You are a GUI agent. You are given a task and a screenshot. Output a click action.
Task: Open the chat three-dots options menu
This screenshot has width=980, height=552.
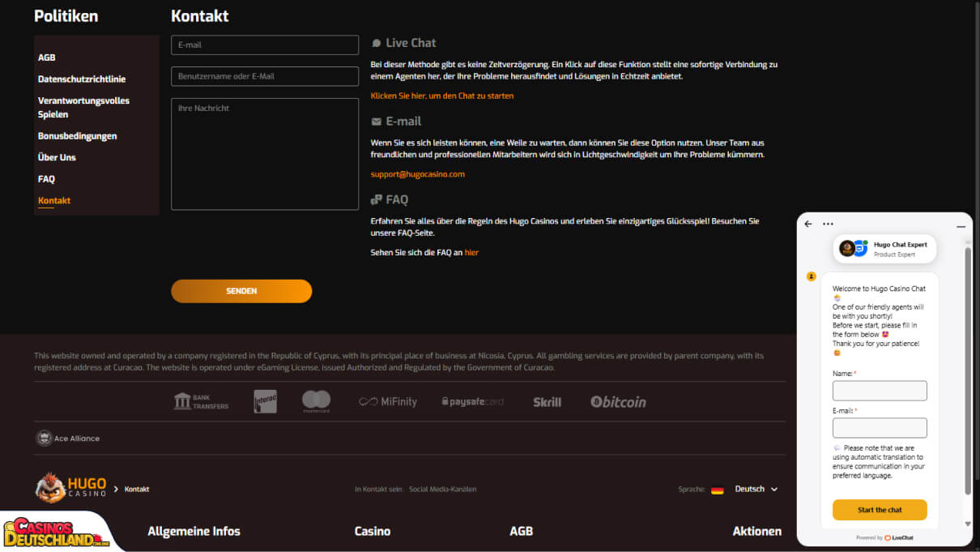pyautogui.click(x=828, y=225)
